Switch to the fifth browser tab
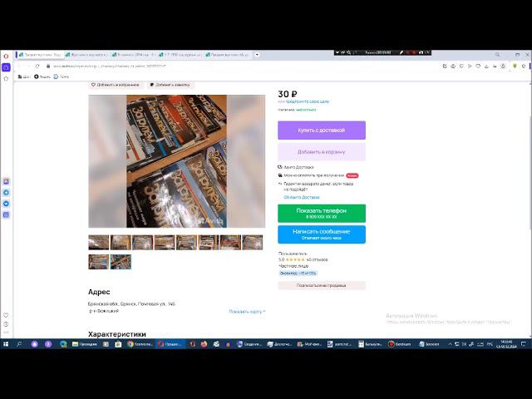 227,55
